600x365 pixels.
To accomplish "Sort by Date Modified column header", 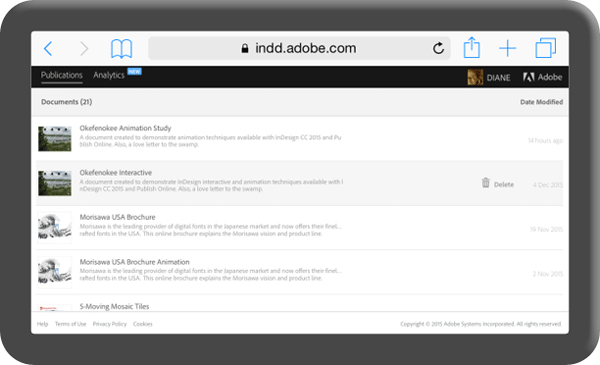I will tap(541, 102).
